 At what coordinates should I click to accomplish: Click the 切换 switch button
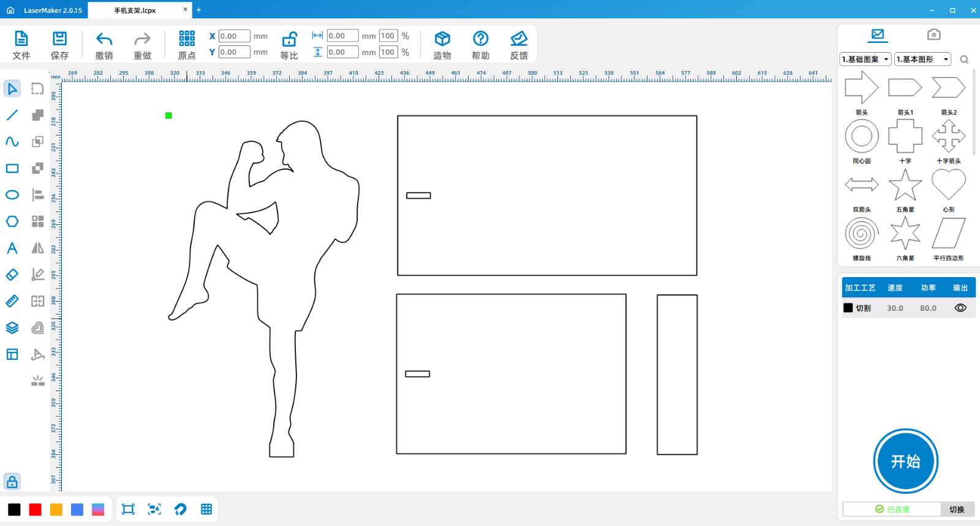(957, 509)
